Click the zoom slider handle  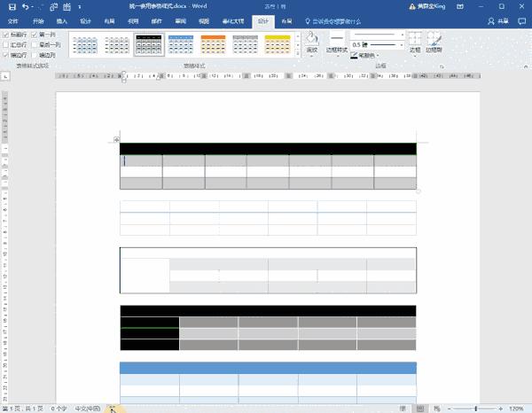pos(475,409)
